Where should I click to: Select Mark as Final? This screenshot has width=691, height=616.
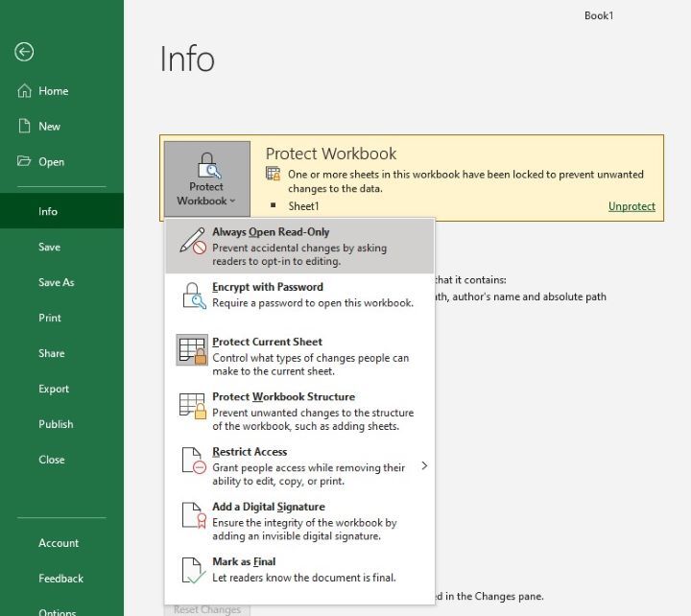[299, 576]
